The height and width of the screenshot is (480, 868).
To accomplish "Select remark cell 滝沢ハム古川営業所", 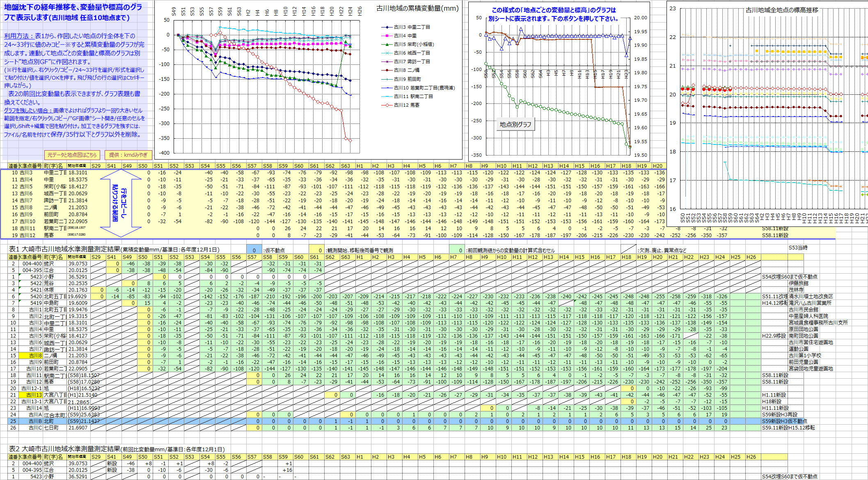I will pyautogui.click(x=809, y=303).
